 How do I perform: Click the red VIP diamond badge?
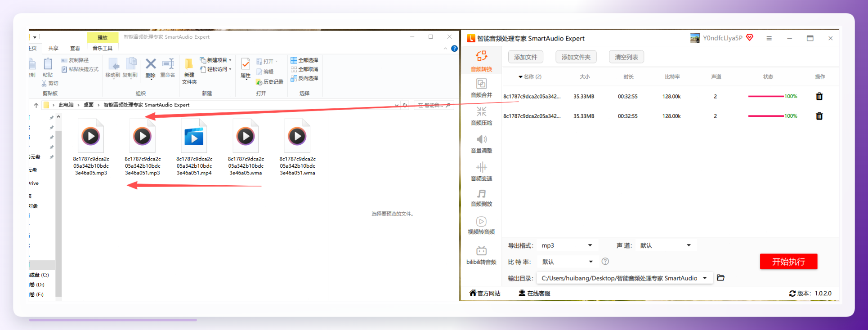(750, 37)
